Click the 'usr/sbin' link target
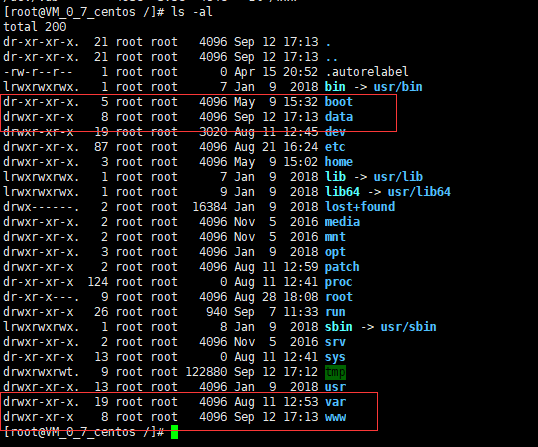 coord(408,327)
